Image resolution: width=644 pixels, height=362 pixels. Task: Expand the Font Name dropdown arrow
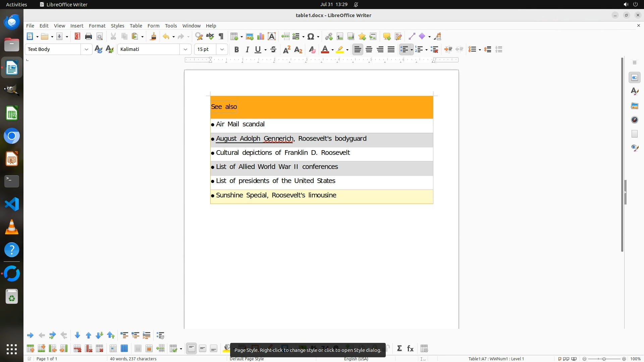185,49
